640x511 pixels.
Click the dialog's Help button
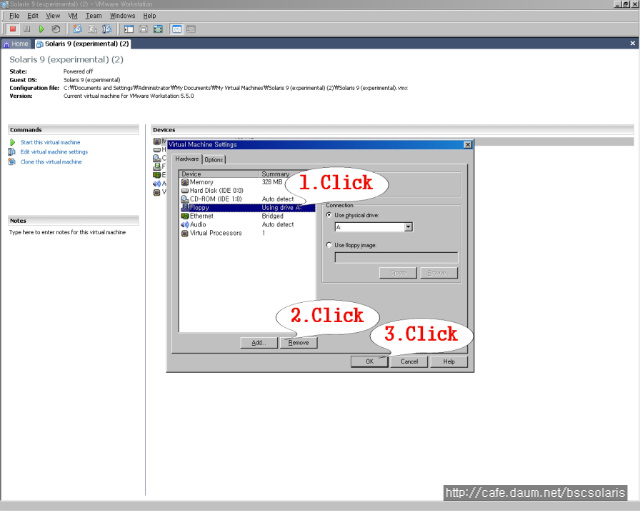click(449, 361)
